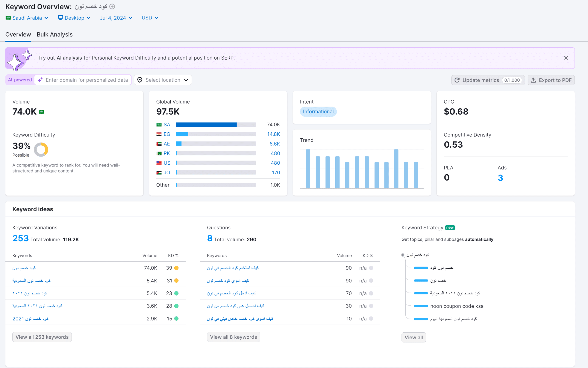The width and height of the screenshot is (588, 368).
Task: Open the USD currency dropdown
Action: click(150, 18)
